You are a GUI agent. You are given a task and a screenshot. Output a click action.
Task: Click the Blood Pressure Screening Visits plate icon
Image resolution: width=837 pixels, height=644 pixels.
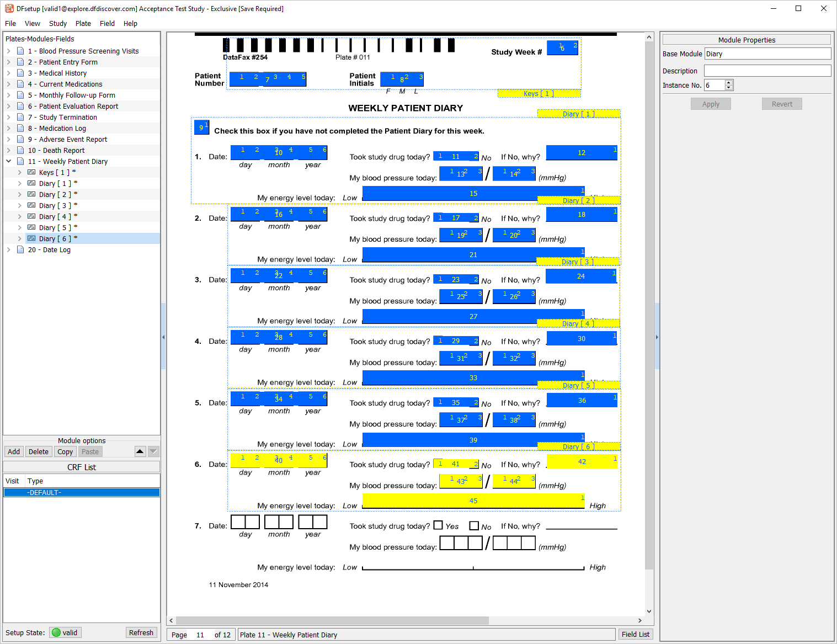tap(20, 51)
